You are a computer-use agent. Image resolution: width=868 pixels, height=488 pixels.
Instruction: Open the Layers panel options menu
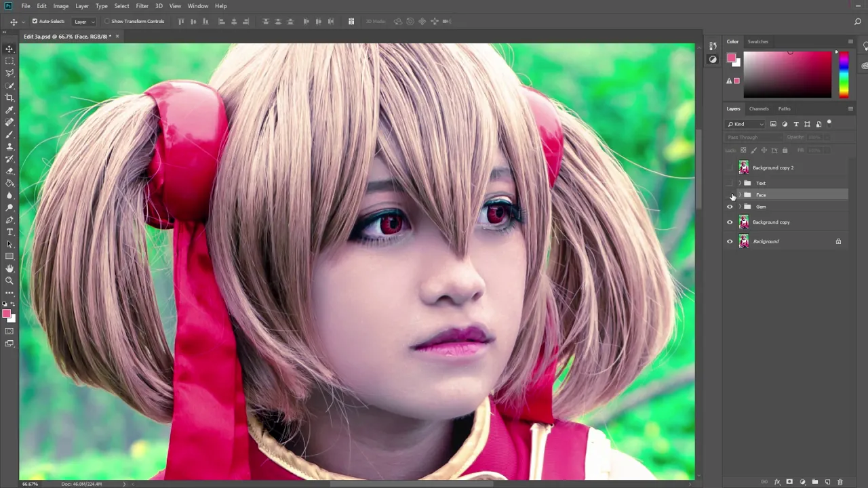pos(850,108)
